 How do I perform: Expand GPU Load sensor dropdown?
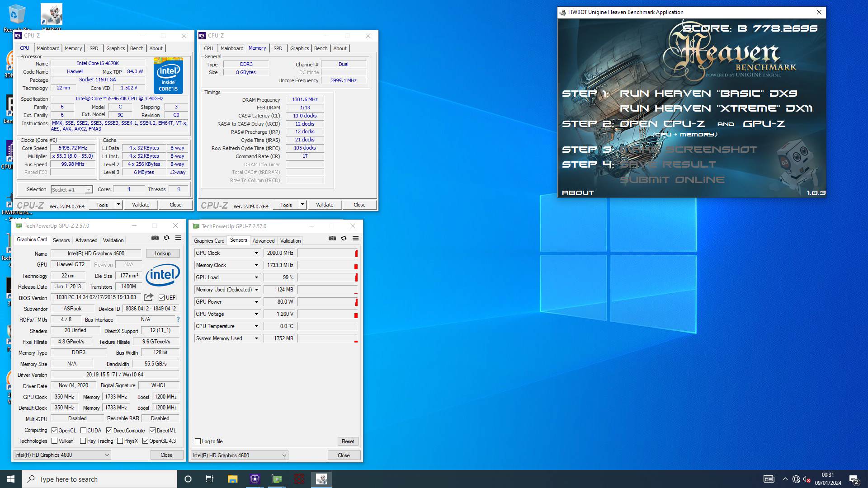(256, 277)
